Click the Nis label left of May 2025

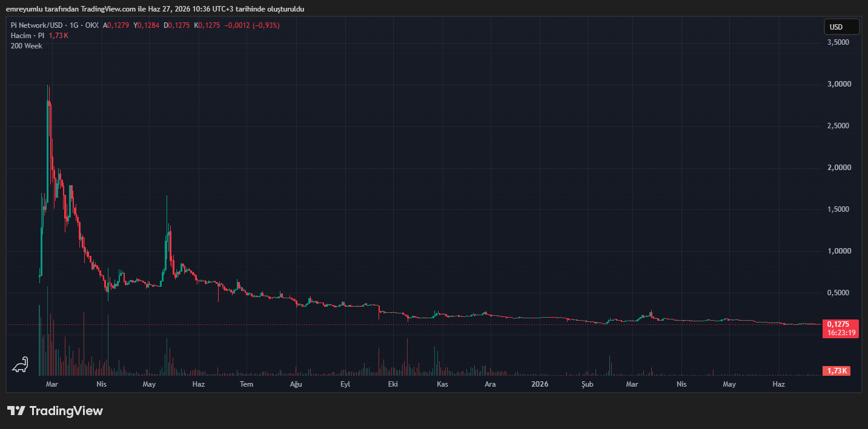pos(102,384)
